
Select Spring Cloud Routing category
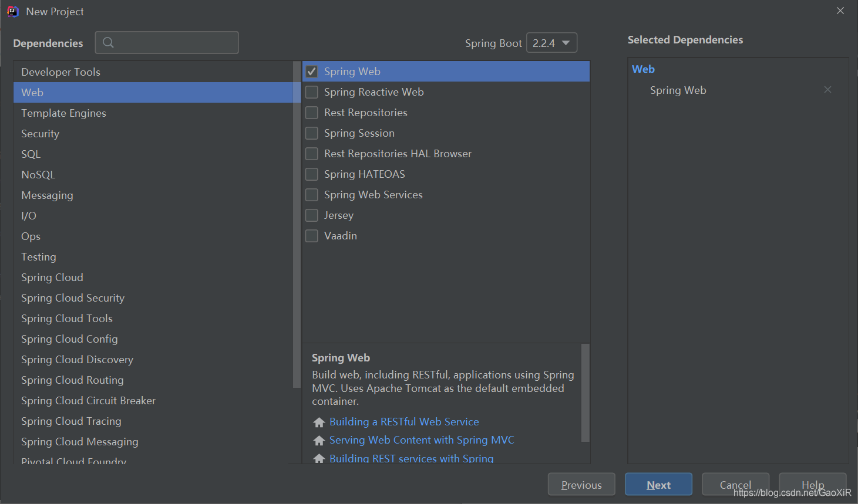tap(153, 380)
